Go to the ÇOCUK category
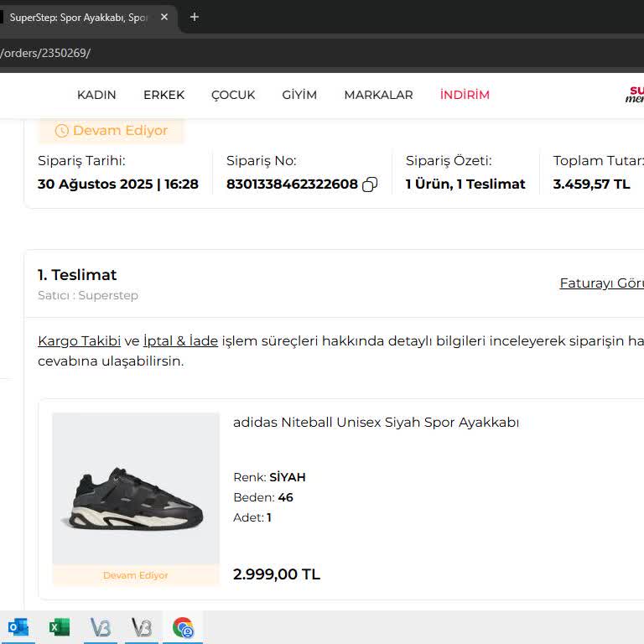The width and height of the screenshot is (644, 644). [233, 95]
